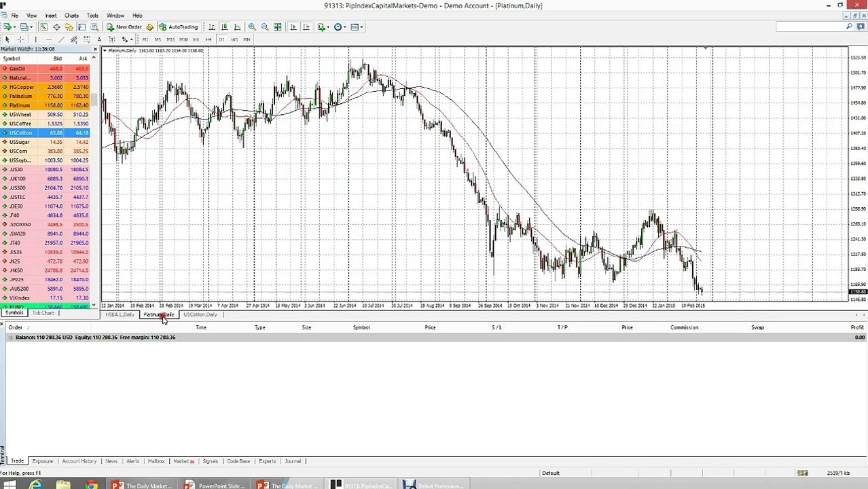Image resolution: width=868 pixels, height=489 pixels.
Task: Click the zoom in magnifier icon
Action: click(x=251, y=27)
